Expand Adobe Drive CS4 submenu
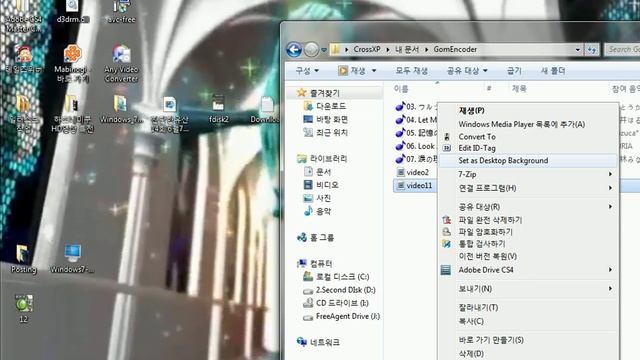This screenshot has height=360, width=640. 528,270
